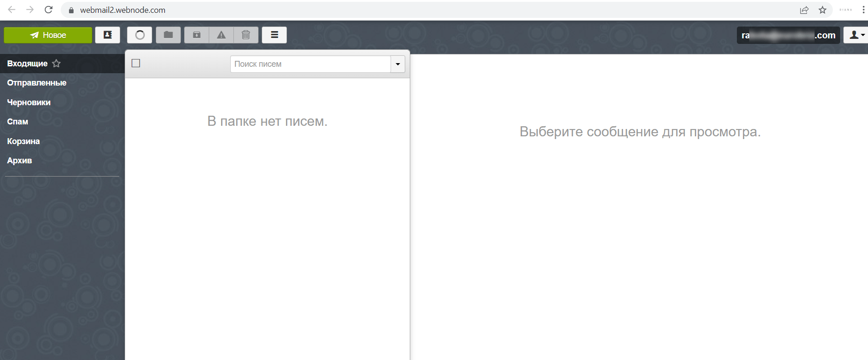Open the Черновики drafts folder
868x360 pixels.
[29, 102]
